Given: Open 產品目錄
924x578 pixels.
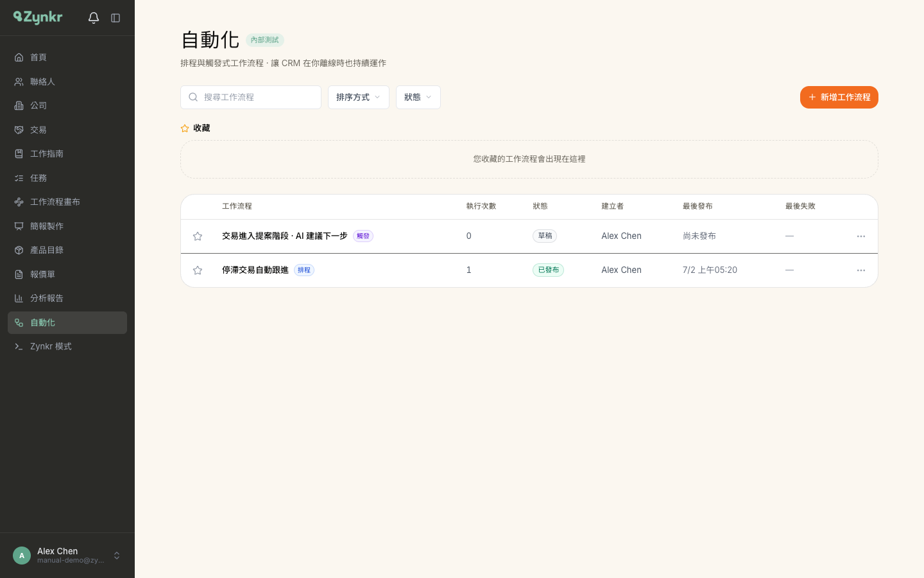Looking at the screenshot, I should pos(67,250).
